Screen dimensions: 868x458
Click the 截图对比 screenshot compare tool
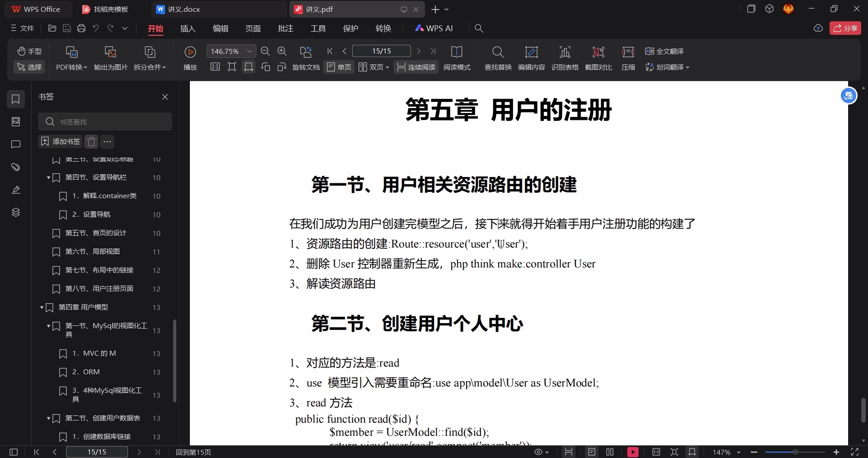point(598,58)
